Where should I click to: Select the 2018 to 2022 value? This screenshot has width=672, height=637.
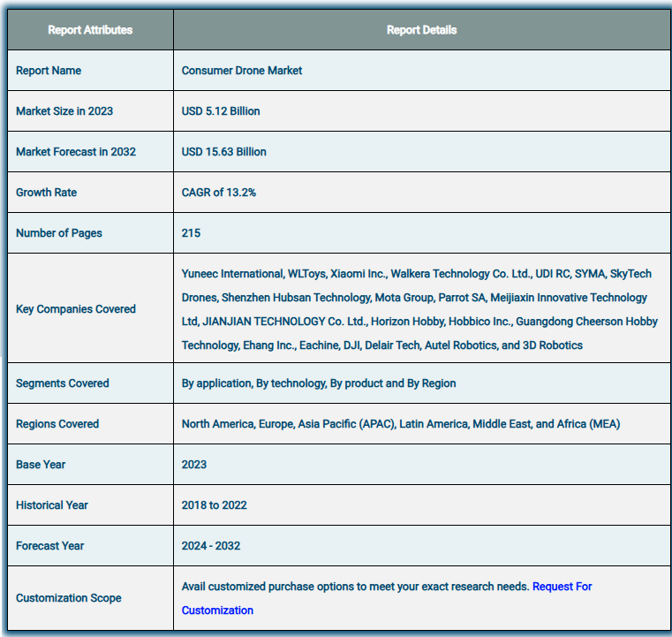tap(214, 505)
